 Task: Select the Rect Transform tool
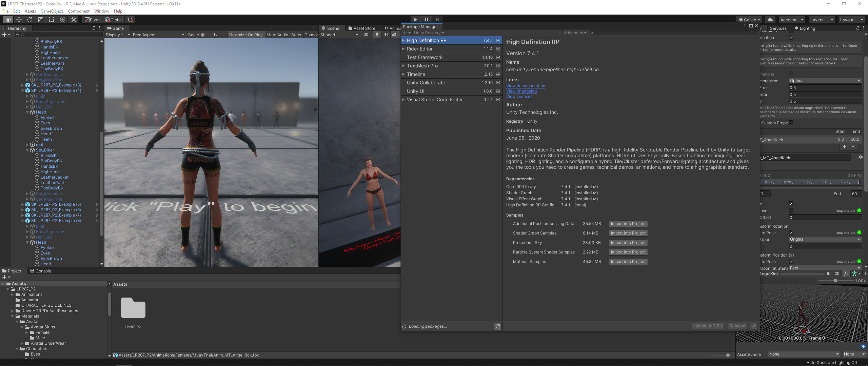point(52,20)
